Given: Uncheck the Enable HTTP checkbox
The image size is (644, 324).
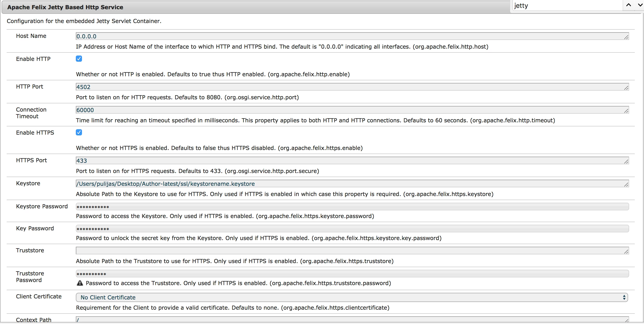Looking at the screenshot, I should (79, 59).
